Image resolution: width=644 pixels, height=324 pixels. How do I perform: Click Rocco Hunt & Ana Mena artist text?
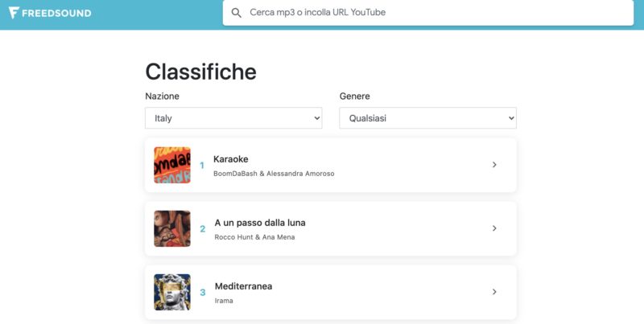pyautogui.click(x=254, y=237)
